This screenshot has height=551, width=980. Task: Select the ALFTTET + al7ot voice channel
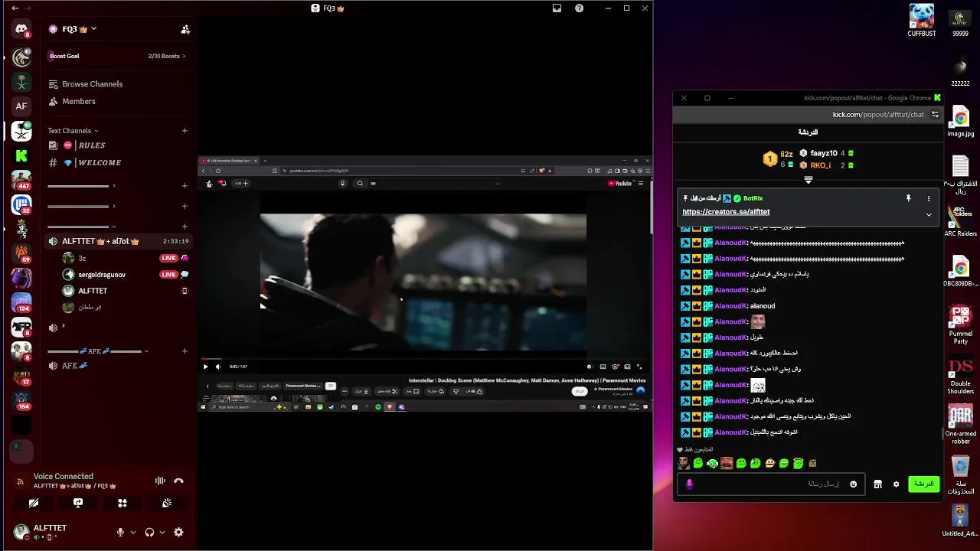tap(118, 241)
